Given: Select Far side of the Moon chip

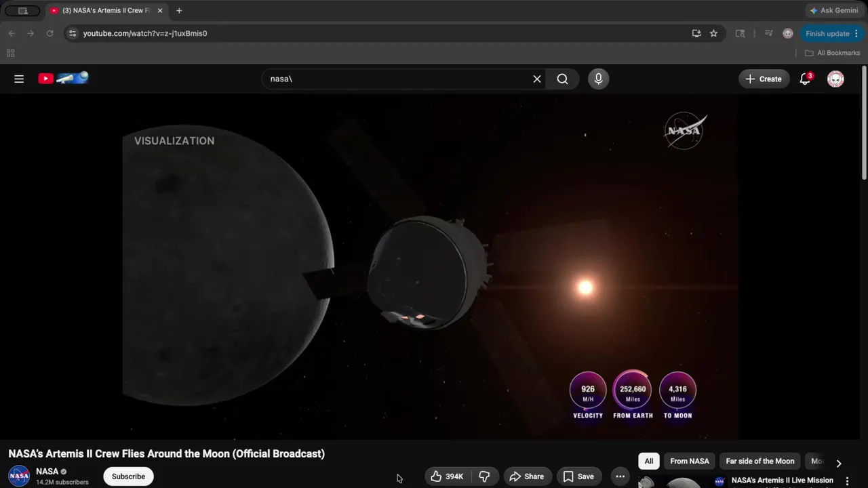Looking at the screenshot, I should tap(760, 461).
